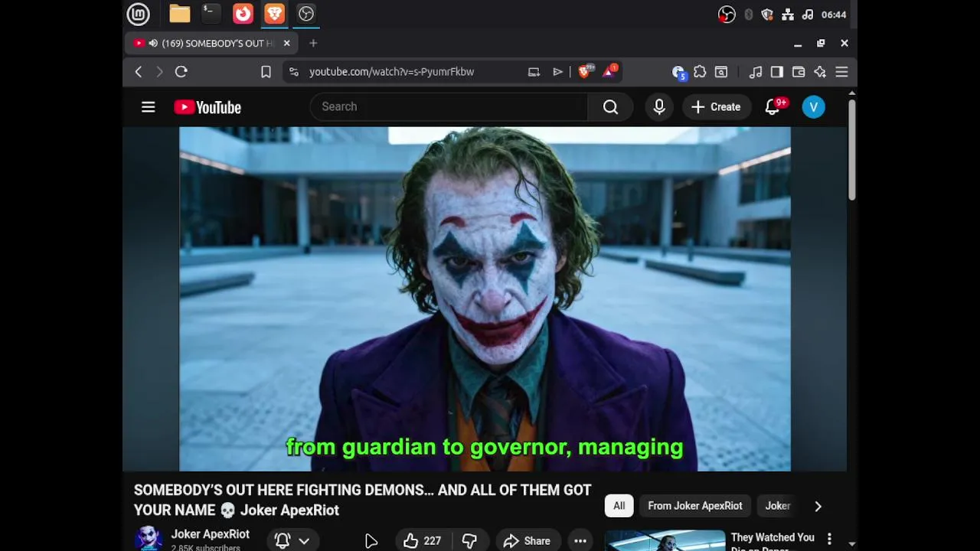Search with your voice microphone

pos(659,107)
